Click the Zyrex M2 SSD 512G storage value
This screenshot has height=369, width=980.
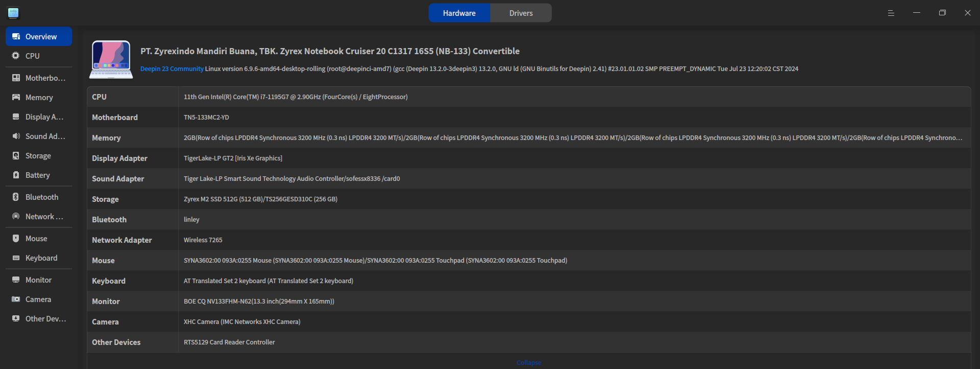pyautogui.click(x=260, y=199)
